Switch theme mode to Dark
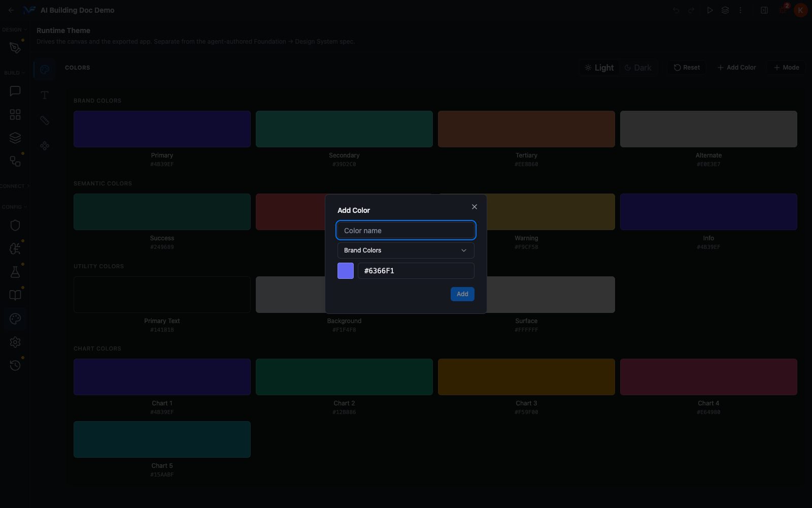 [638, 68]
